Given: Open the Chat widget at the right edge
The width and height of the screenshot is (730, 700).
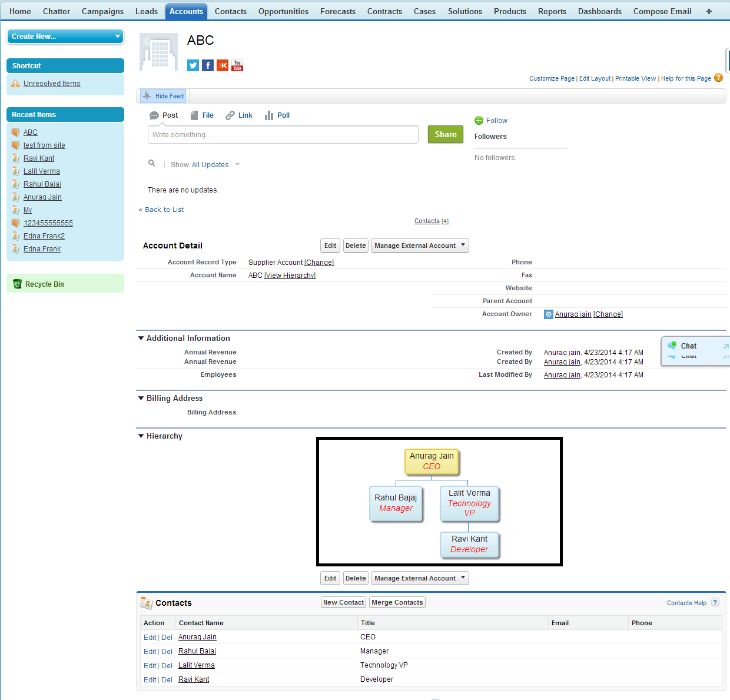Looking at the screenshot, I should point(689,346).
